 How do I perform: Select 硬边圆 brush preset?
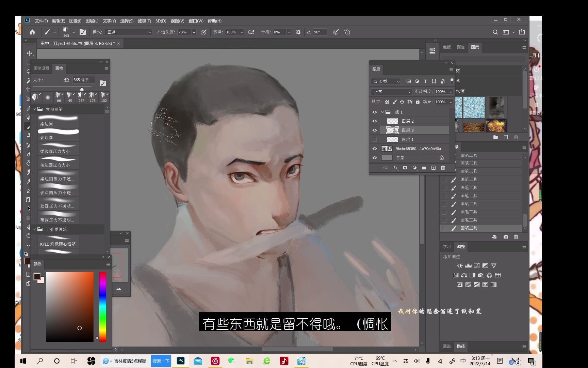click(x=58, y=134)
